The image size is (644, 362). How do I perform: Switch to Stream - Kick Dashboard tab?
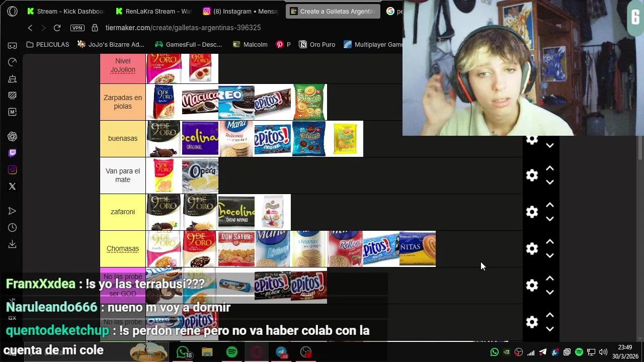pyautogui.click(x=65, y=11)
